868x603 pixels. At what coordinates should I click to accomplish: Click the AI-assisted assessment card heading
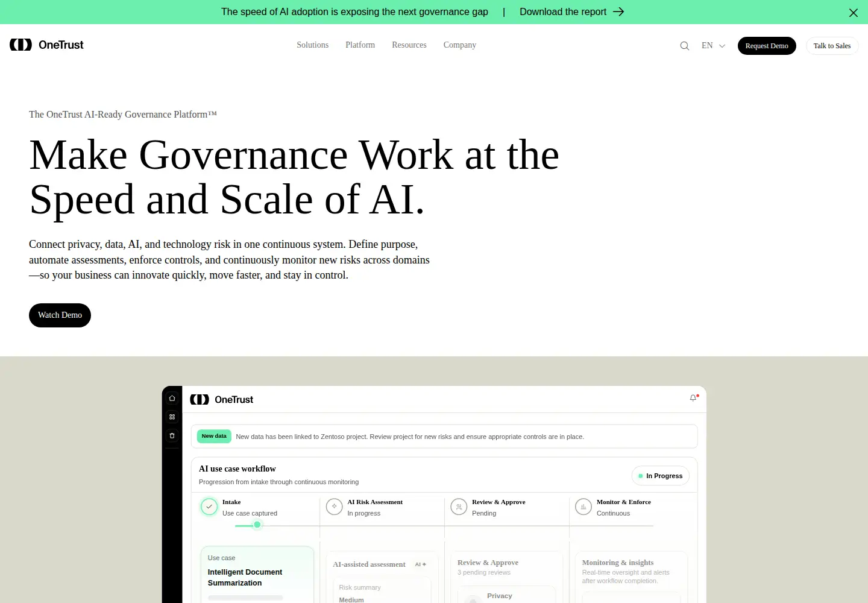click(369, 564)
